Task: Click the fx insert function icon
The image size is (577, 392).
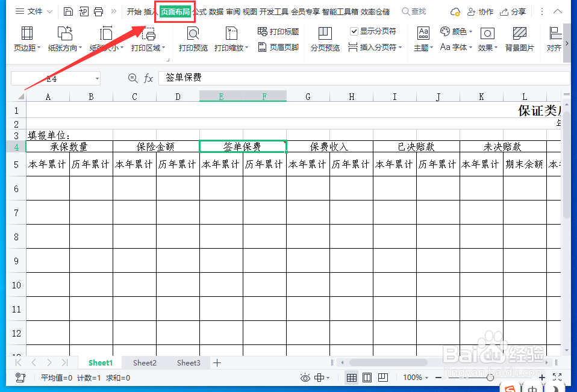Action: pos(148,78)
